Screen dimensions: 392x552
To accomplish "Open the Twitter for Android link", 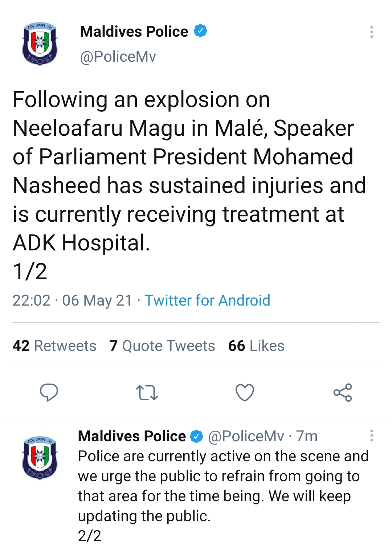I will (x=207, y=300).
